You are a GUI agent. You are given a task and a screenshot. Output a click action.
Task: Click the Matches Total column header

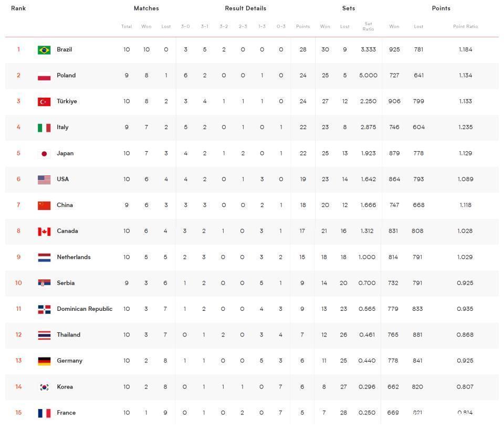pos(127,26)
